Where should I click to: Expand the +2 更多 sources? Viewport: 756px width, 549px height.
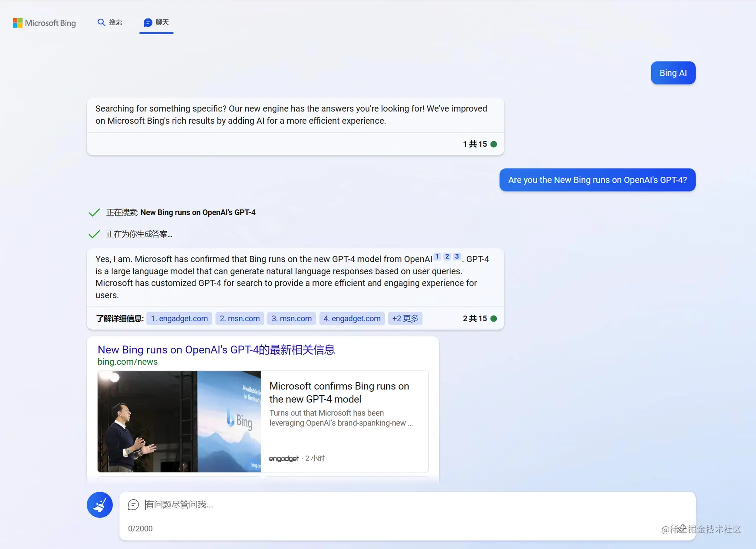(405, 318)
